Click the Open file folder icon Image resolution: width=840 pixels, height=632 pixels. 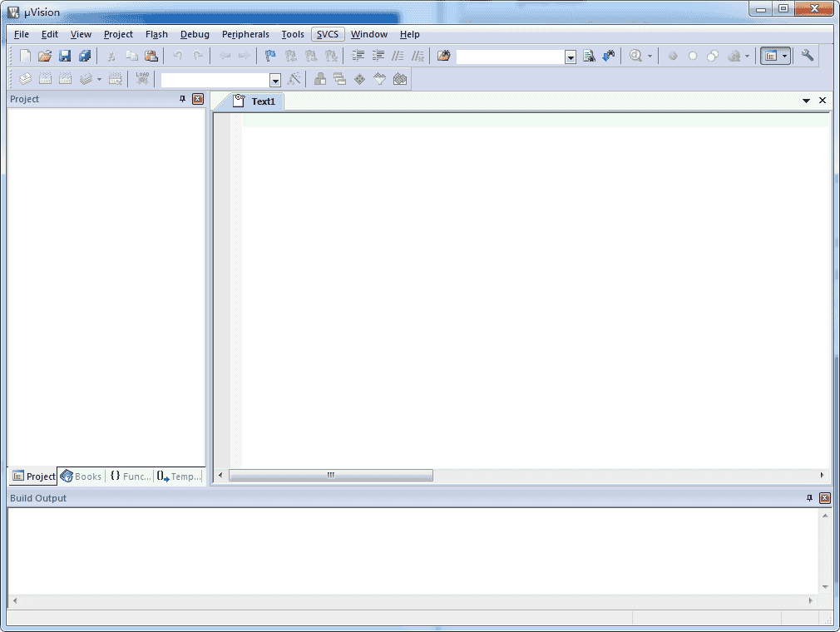pyautogui.click(x=45, y=56)
